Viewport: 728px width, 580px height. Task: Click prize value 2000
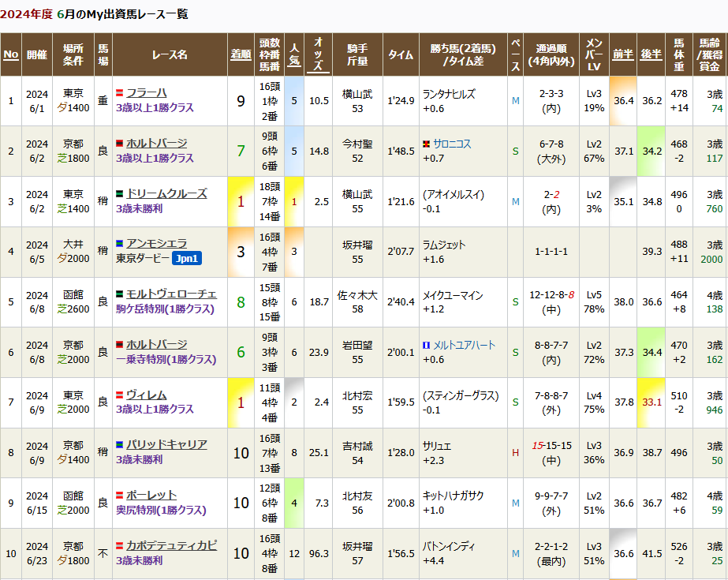click(711, 259)
